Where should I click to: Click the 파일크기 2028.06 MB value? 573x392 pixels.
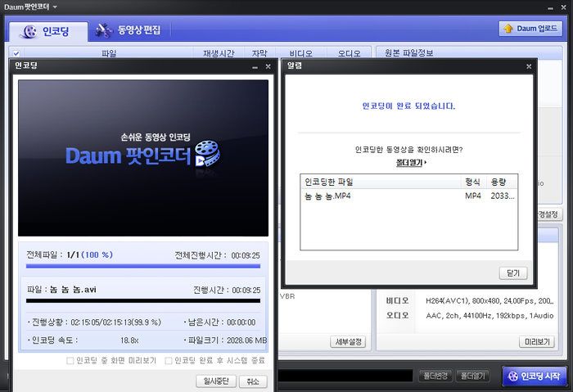point(246,340)
